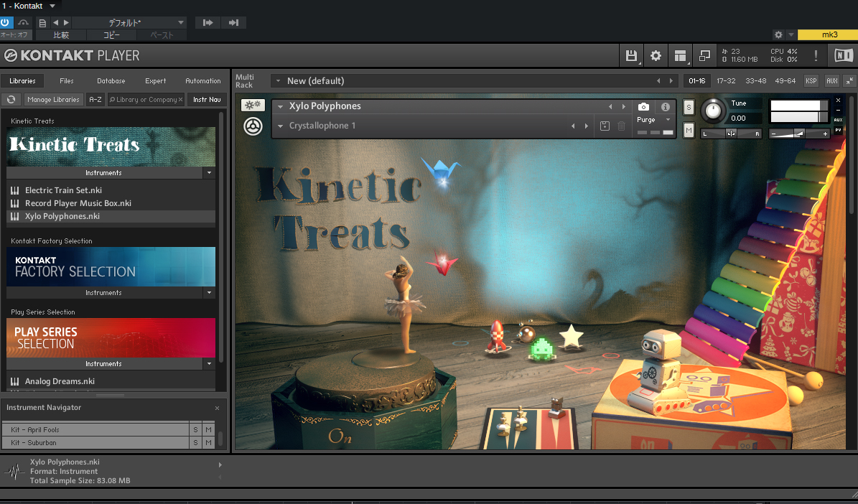Switch to the Automation tab

203,81
